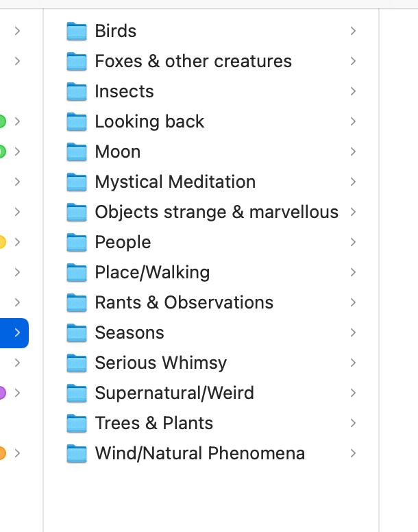
Task: Click the yellow tag dot
Action: [2, 242]
